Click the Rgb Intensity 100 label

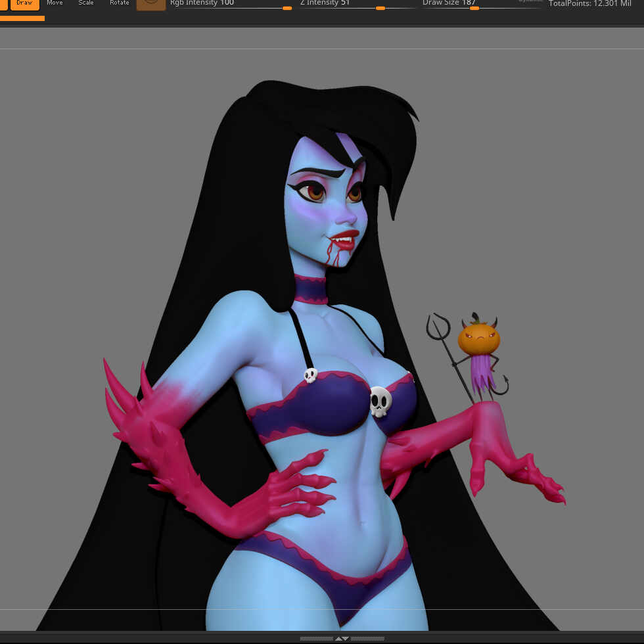[x=202, y=3]
